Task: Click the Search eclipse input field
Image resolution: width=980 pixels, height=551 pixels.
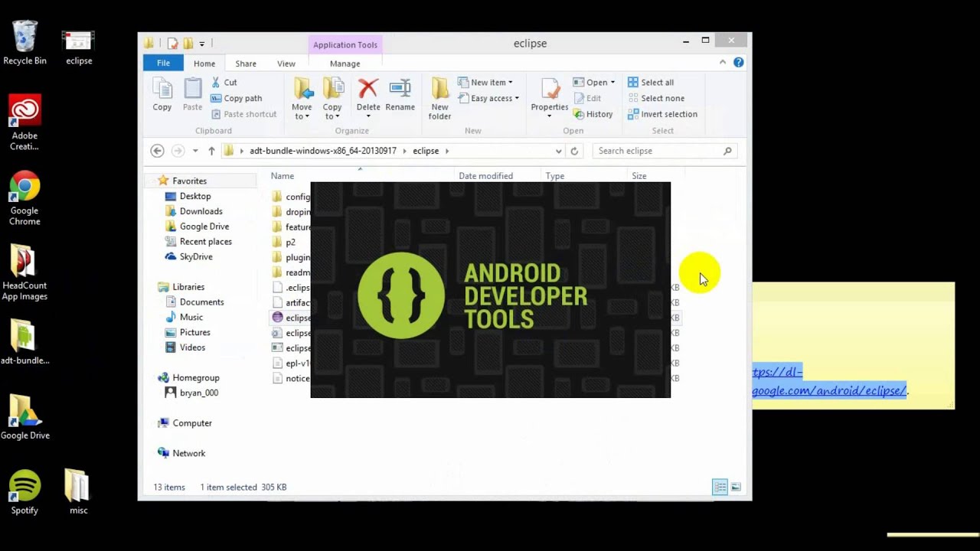Action: coord(665,151)
